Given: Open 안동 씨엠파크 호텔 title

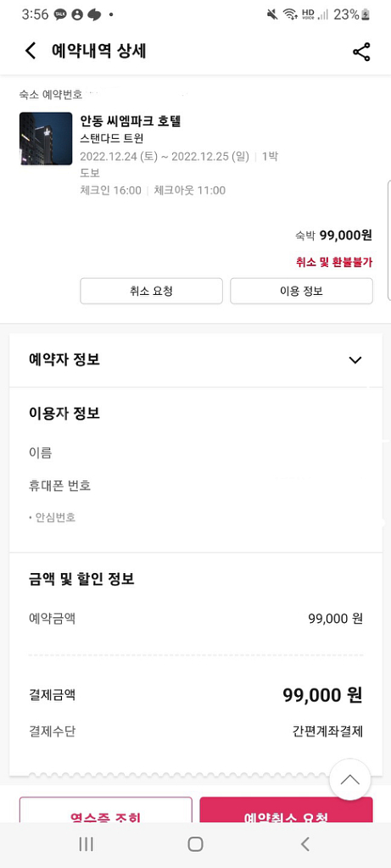Looking at the screenshot, I should (131, 120).
